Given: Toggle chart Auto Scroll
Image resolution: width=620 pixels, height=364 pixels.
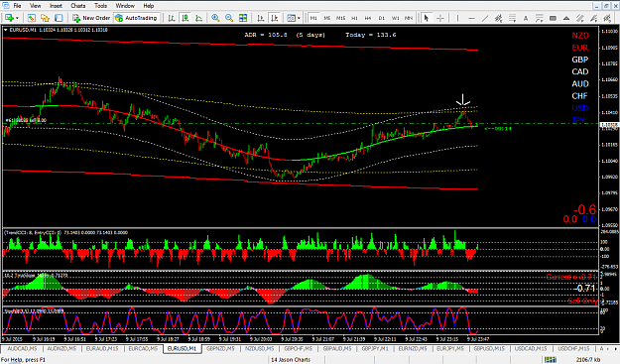Looking at the screenshot, I should (260, 18).
